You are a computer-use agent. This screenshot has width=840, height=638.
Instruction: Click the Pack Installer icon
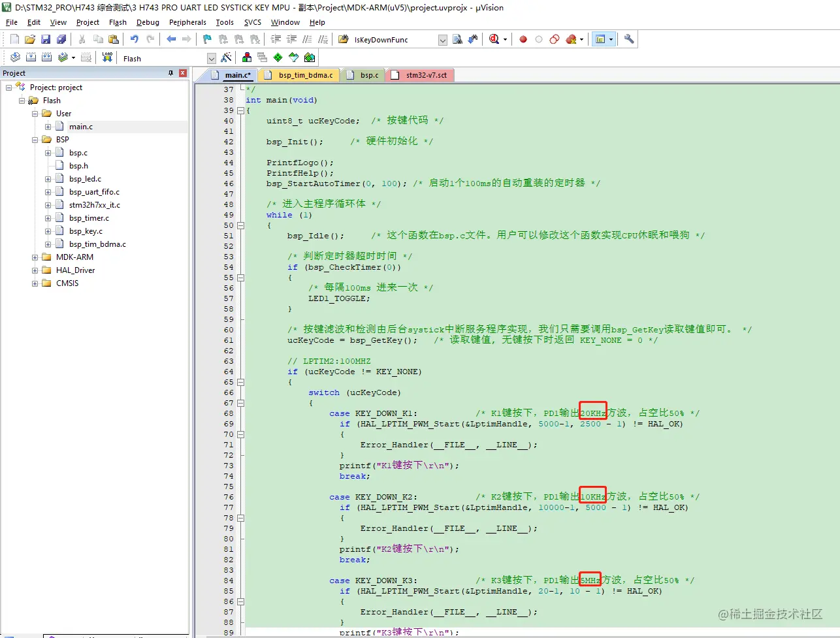(310, 57)
